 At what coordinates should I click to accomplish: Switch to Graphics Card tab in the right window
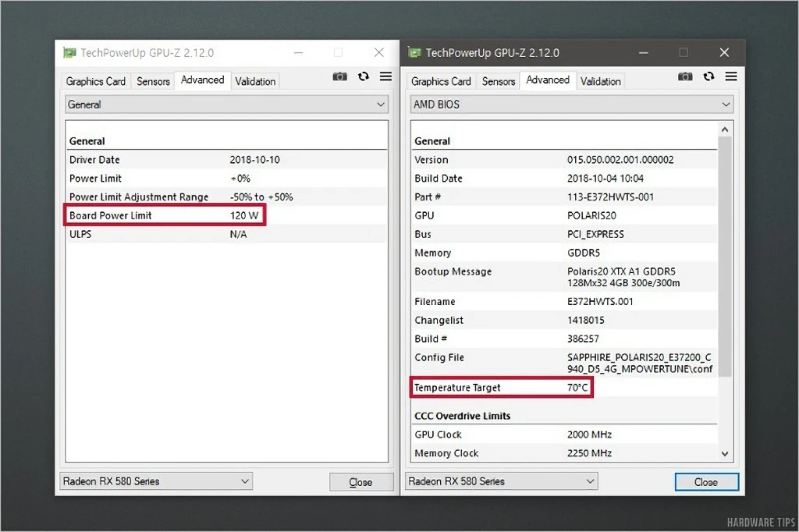pyautogui.click(x=441, y=82)
